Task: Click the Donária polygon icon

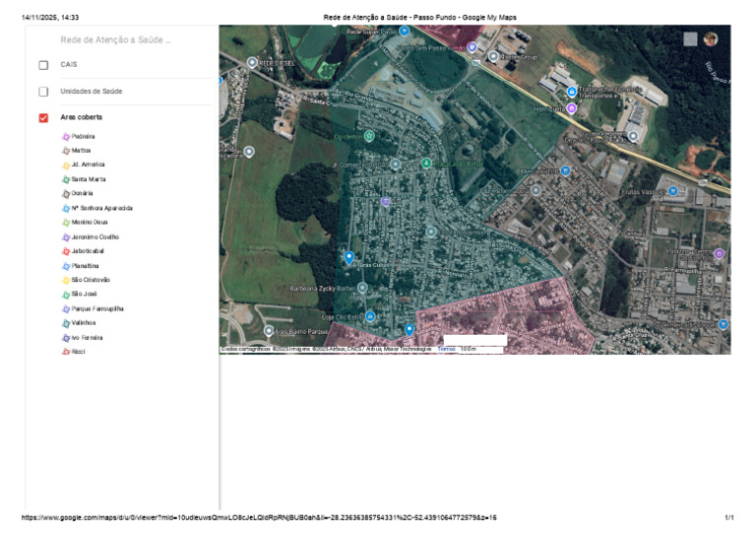Action: (x=66, y=193)
